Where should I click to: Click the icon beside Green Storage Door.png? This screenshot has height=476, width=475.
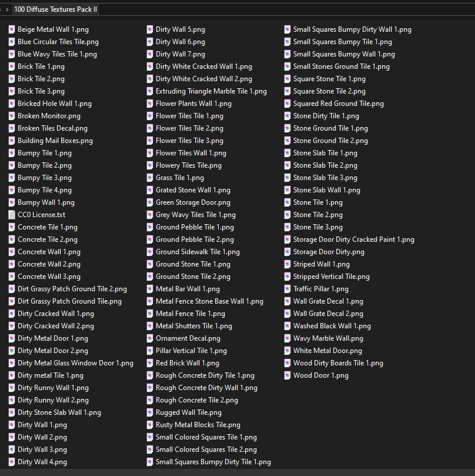tap(150, 202)
